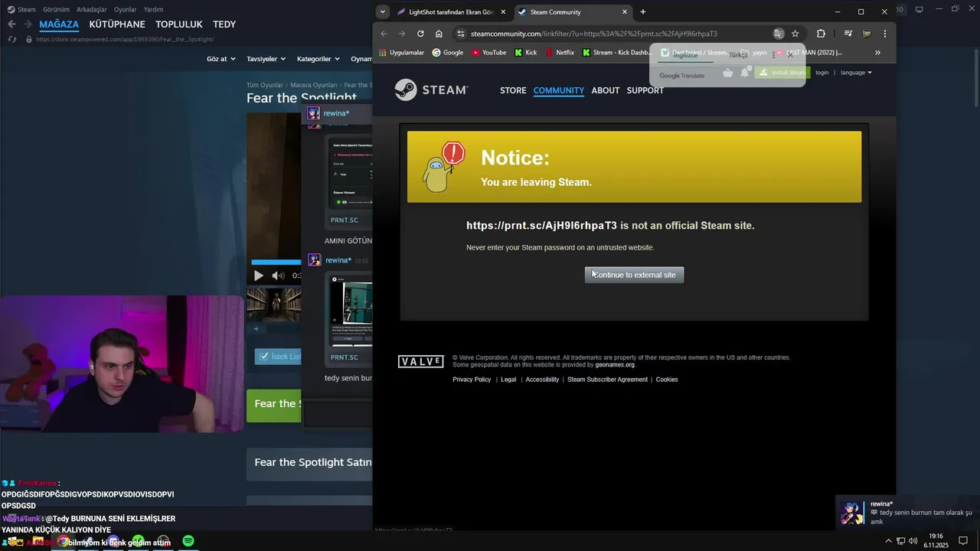Click the login link on Steam page
Image resolution: width=980 pixels, height=551 pixels.
[822, 73]
